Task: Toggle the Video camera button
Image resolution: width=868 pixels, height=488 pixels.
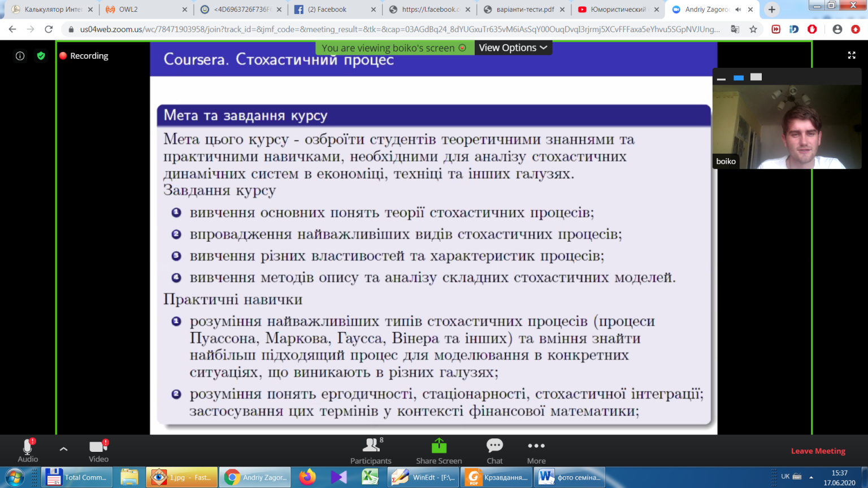Action: 98,451
